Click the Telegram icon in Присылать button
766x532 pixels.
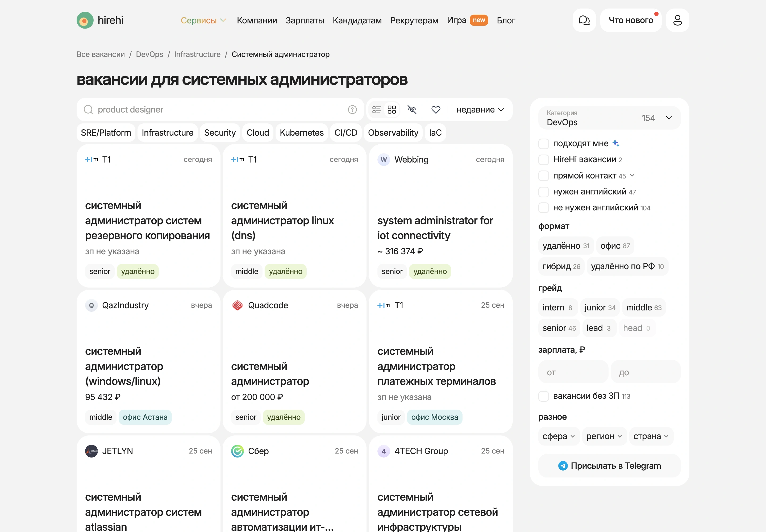click(563, 466)
